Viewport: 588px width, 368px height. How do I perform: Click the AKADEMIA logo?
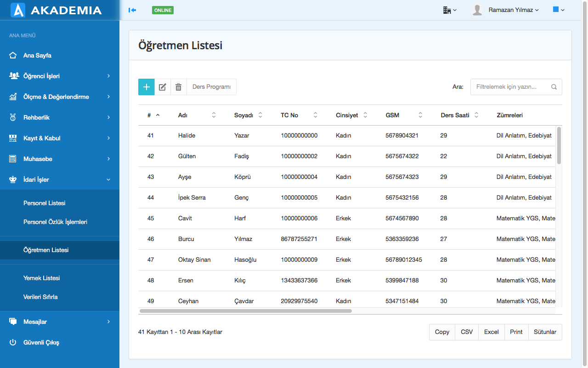click(x=56, y=10)
